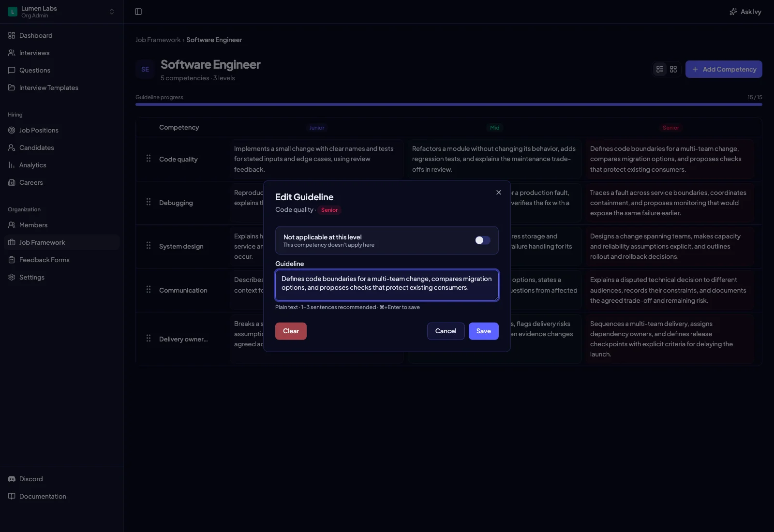The height and width of the screenshot is (532, 774).
Task: Click the Lumen Labs logo icon
Action: point(13,12)
